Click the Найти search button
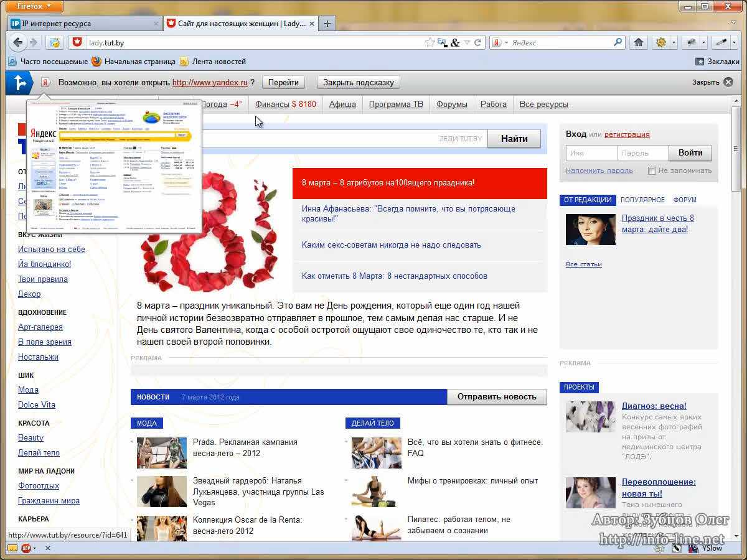The image size is (747, 560). [x=514, y=139]
